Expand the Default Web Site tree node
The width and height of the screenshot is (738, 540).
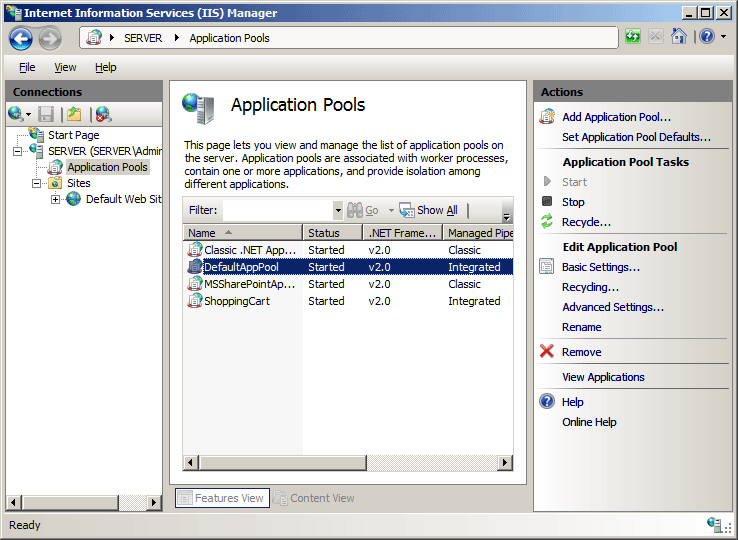click(56, 199)
